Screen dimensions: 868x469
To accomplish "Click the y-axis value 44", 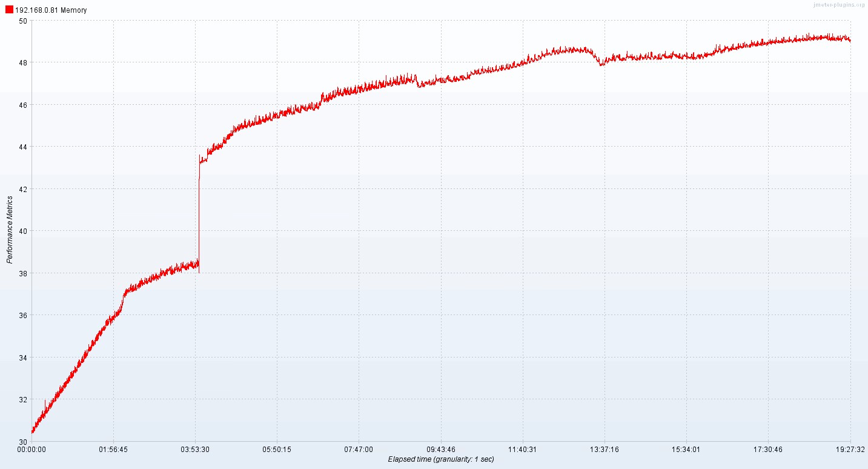I will tap(24, 147).
